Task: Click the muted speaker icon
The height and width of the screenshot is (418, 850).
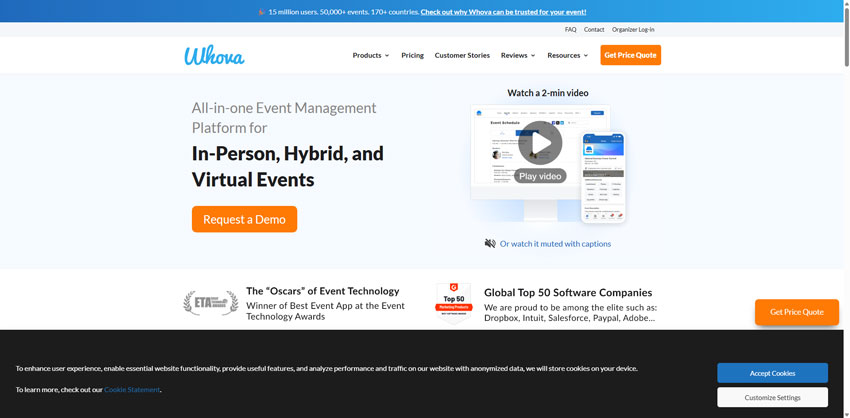Action: [490, 243]
